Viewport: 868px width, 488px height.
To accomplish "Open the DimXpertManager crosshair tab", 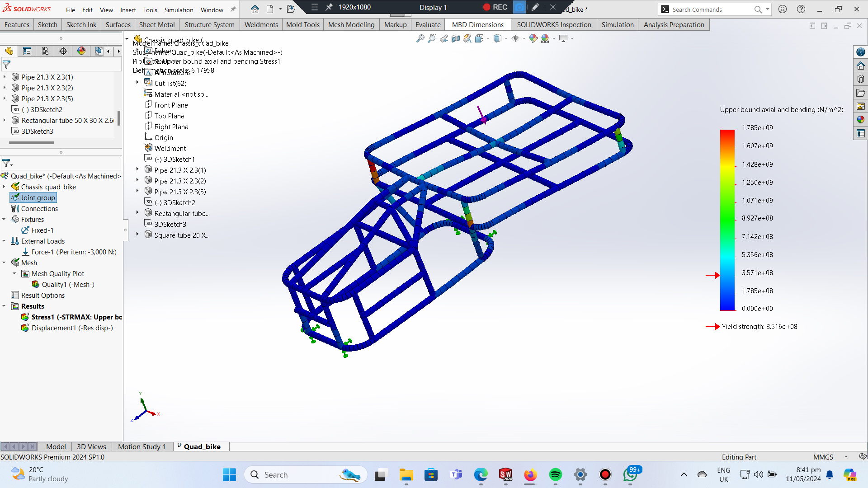I will [x=63, y=51].
